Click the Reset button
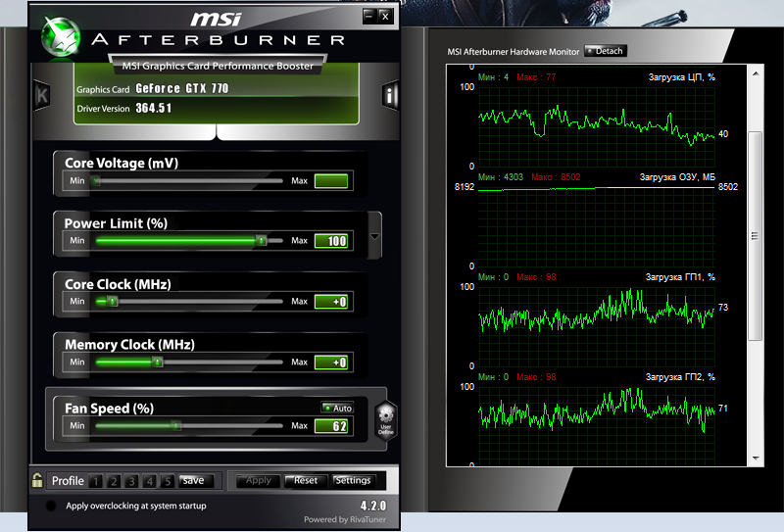Viewport: 784px width, 532px height. tap(306, 480)
